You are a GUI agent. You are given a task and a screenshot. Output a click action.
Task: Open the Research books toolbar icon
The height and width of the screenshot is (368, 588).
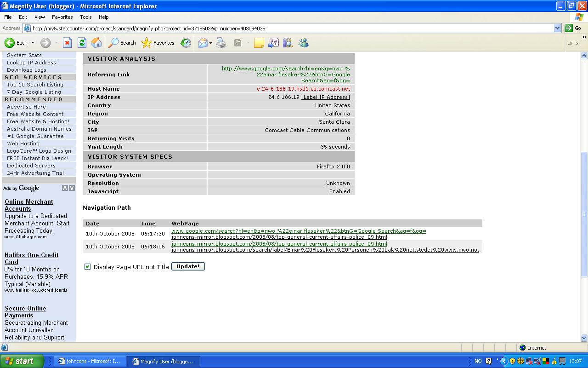coord(288,43)
